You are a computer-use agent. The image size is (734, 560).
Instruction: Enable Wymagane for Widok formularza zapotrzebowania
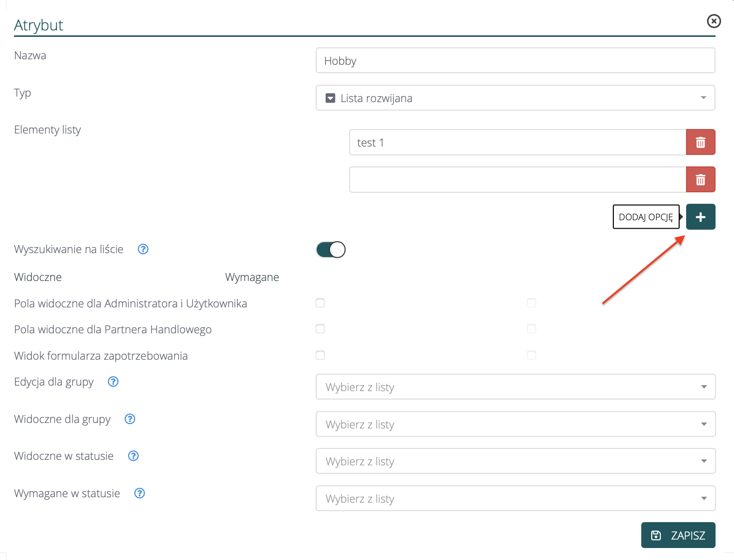click(532, 355)
